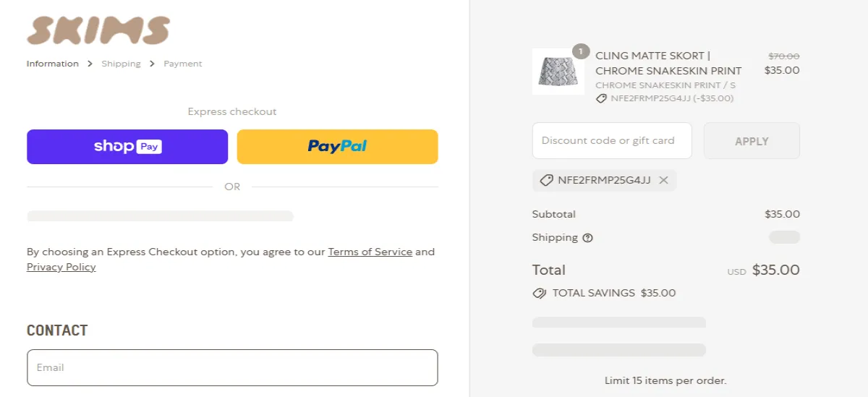Open the Terms of Service link
868x397 pixels.
click(370, 252)
